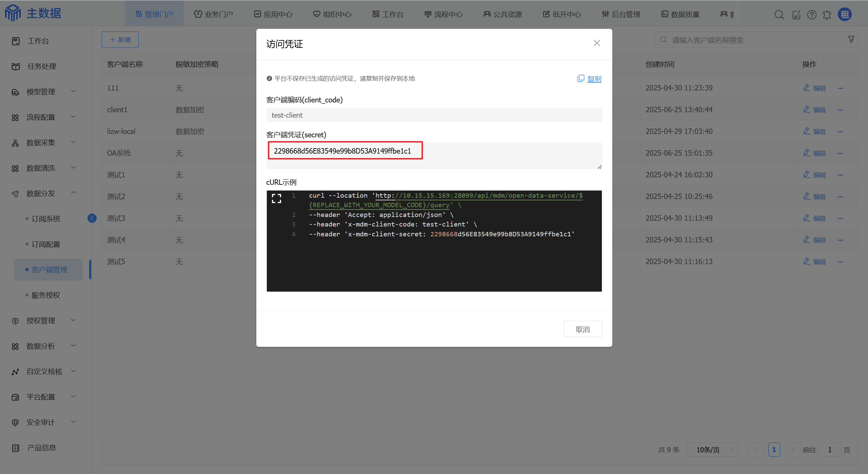
Task: Click the copy icon beside 复制
Action: [x=580, y=79]
